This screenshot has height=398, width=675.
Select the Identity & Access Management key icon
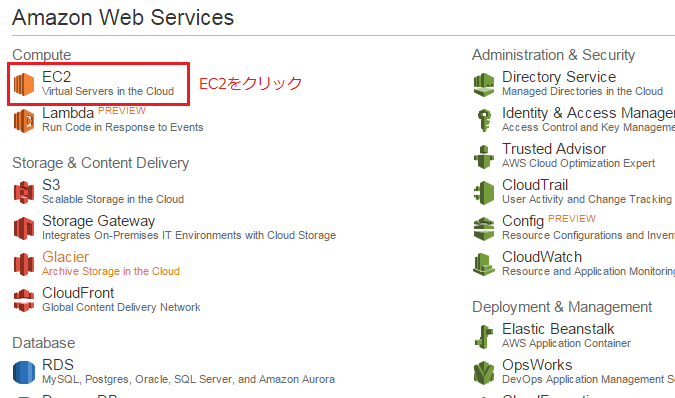coord(484,120)
